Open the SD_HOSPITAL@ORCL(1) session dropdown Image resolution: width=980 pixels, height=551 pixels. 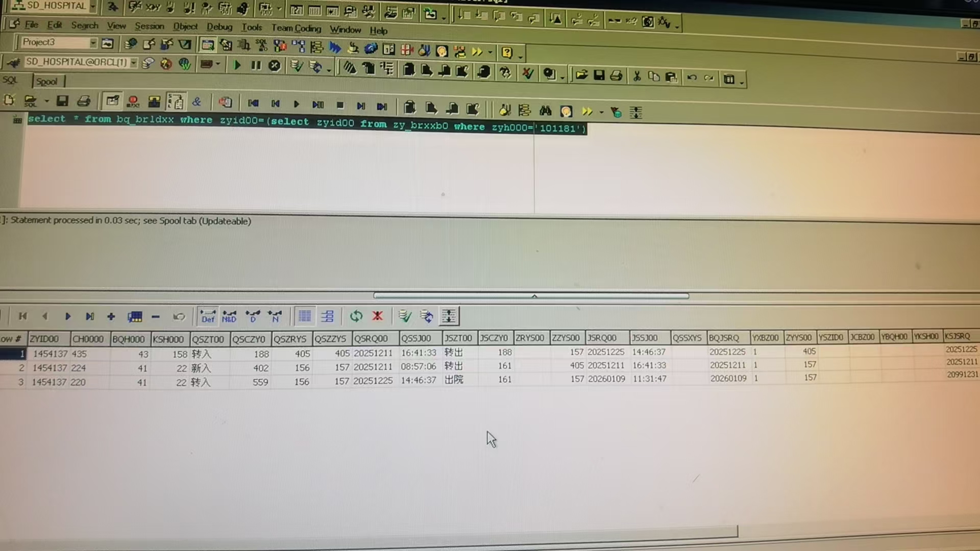[x=134, y=62]
